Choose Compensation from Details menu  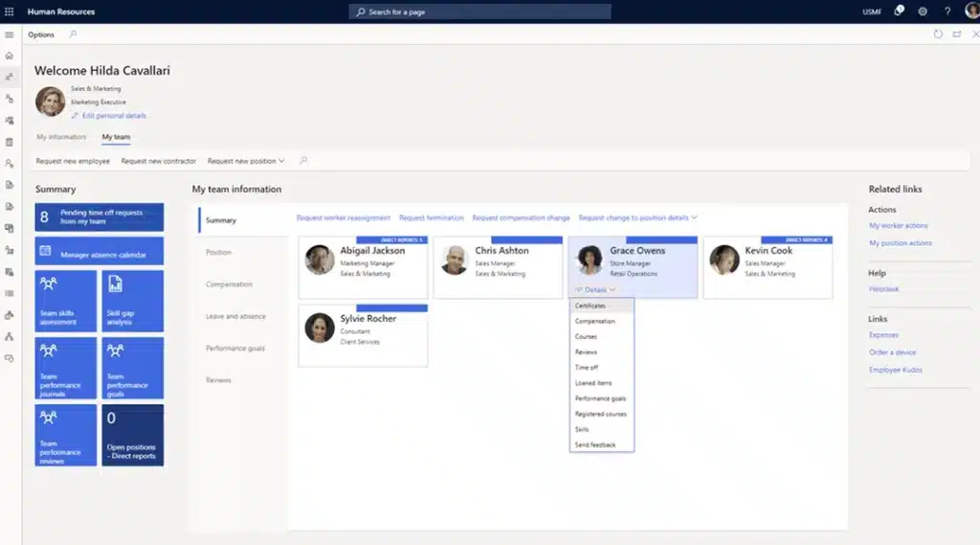point(601,321)
